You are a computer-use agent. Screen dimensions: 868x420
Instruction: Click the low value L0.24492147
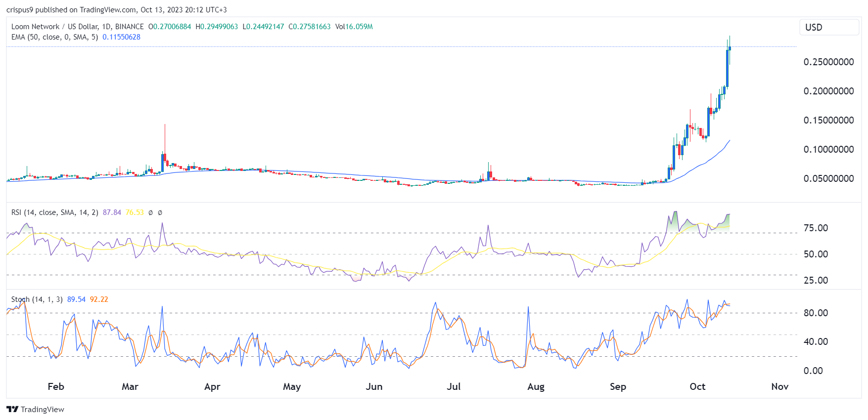[x=263, y=27]
